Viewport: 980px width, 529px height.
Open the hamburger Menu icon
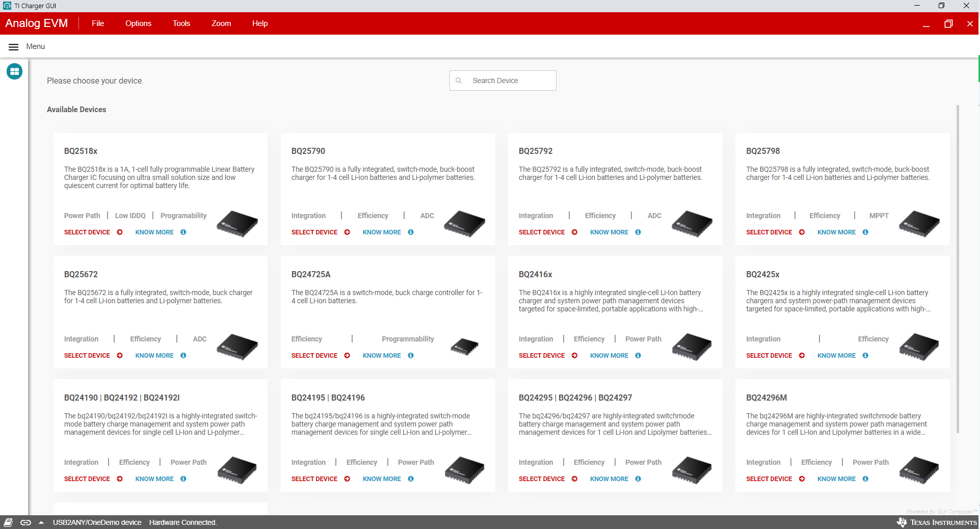[x=13, y=46]
